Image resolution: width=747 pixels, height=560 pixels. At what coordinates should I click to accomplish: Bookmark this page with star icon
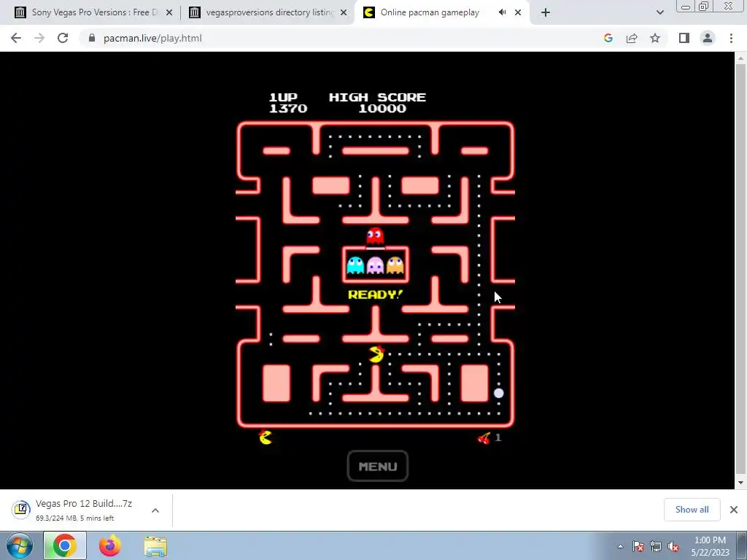(x=655, y=38)
